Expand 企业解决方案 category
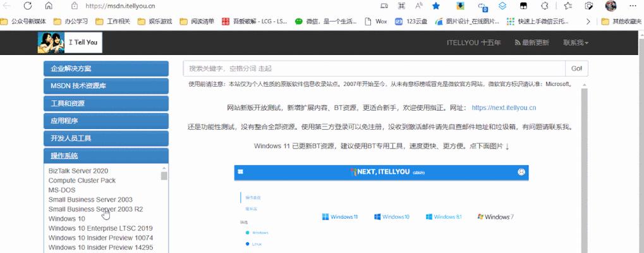 106,68
